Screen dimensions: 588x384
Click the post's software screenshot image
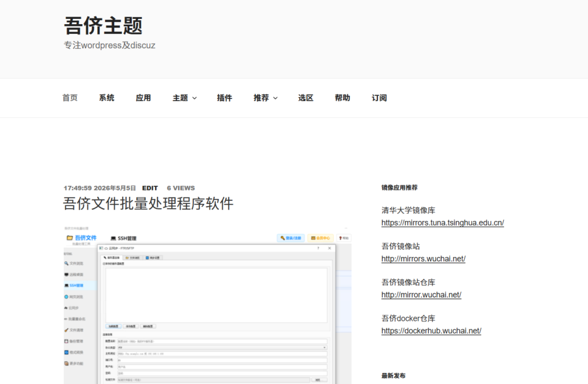(207, 304)
